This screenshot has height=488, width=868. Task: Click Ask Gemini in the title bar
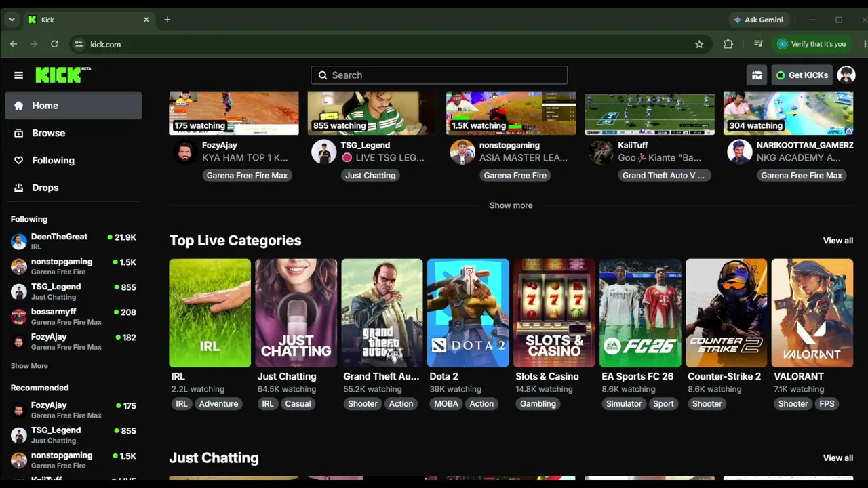click(x=758, y=20)
